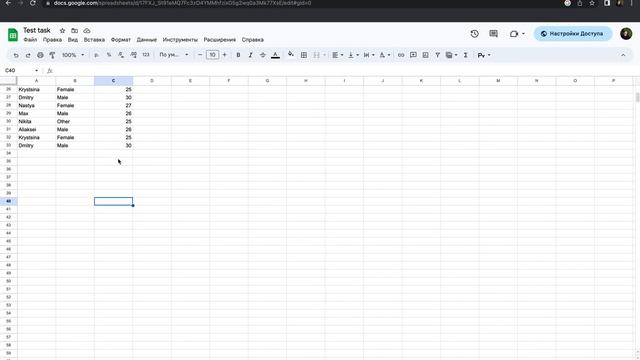Format as currency with ruble icon

(96, 55)
